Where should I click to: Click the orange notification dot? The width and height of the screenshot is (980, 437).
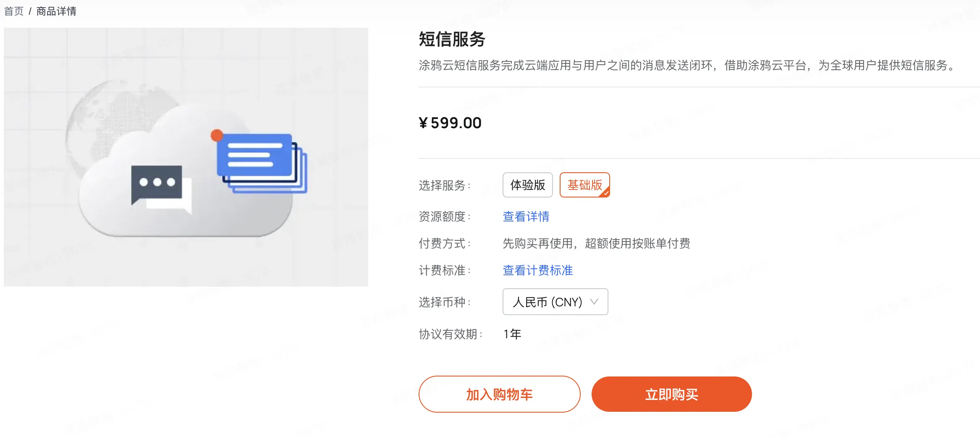coord(217,135)
